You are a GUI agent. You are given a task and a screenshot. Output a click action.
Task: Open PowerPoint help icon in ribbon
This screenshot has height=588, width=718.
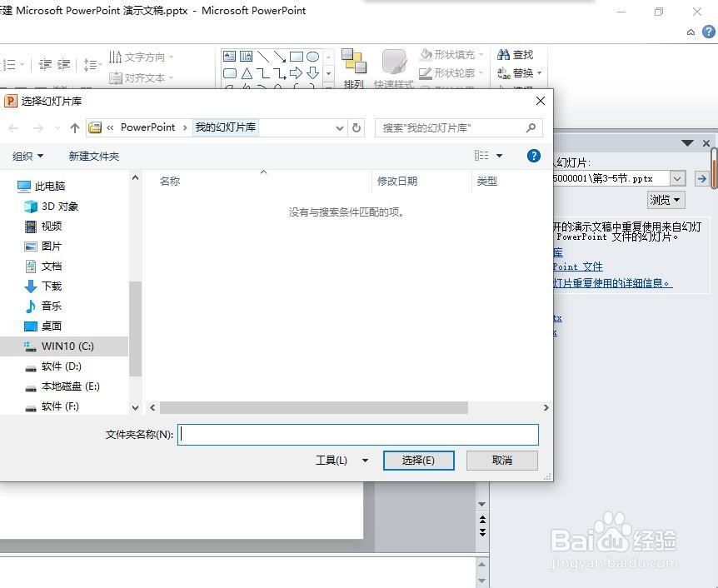(x=708, y=32)
